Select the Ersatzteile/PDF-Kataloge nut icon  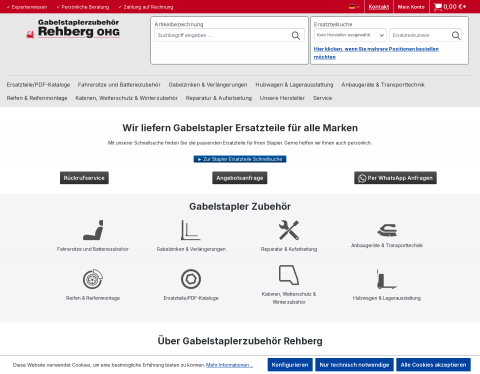pos(191,279)
